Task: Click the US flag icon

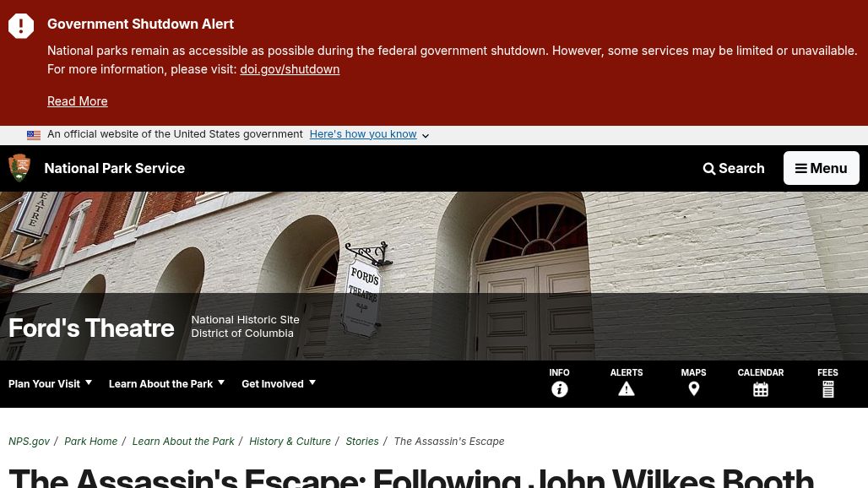Action: (x=33, y=135)
